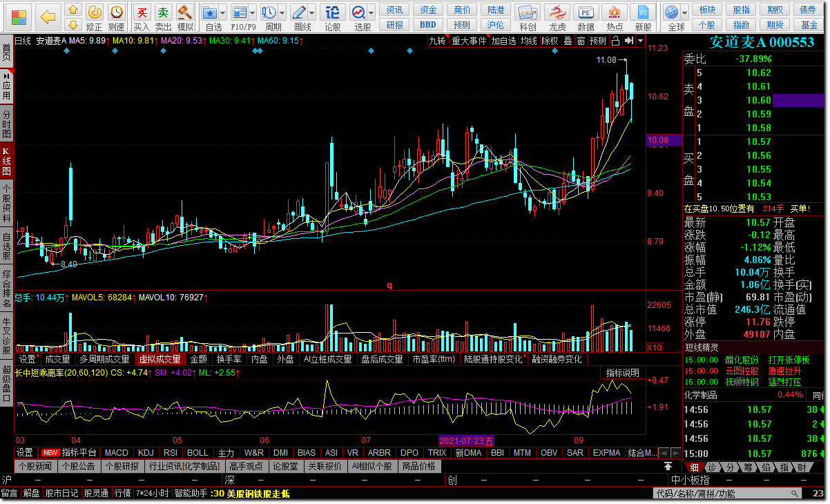Go back with the yellow left arrow
The width and height of the screenshot is (830, 504).
[47, 16]
